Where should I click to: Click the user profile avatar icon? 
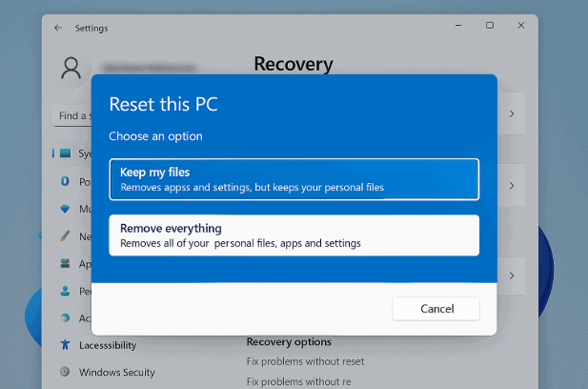click(x=71, y=68)
